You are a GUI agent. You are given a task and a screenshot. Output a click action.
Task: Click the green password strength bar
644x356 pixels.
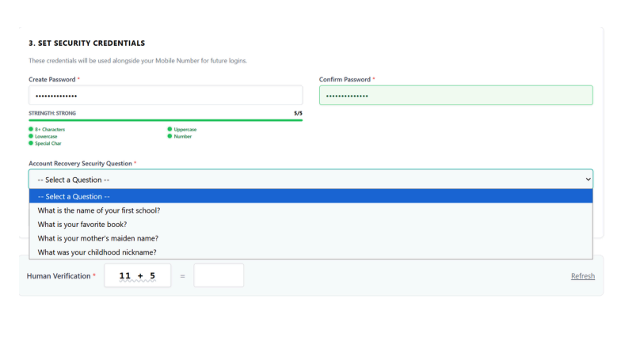[x=165, y=120]
